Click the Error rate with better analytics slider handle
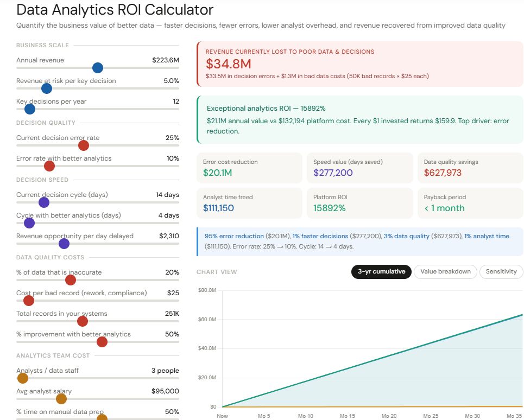The height and width of the screenshot is (420, 524). coord(49,166)
